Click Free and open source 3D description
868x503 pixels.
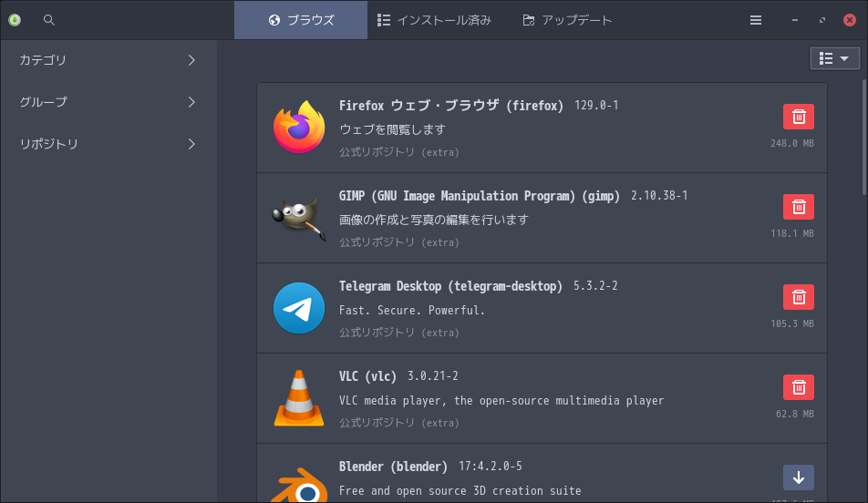pyautogui.click(x=460, y=490)
